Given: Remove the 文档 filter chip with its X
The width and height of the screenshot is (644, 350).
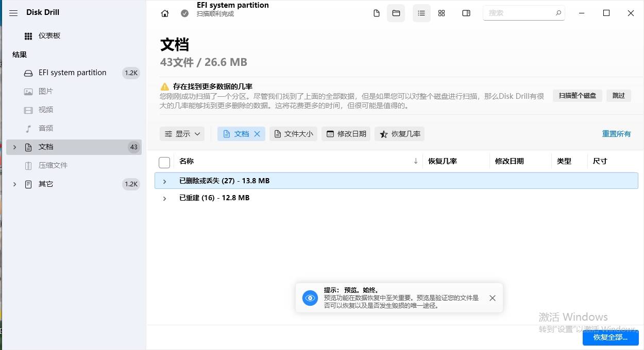Looking at the screenshot, I should coord(257,134).
